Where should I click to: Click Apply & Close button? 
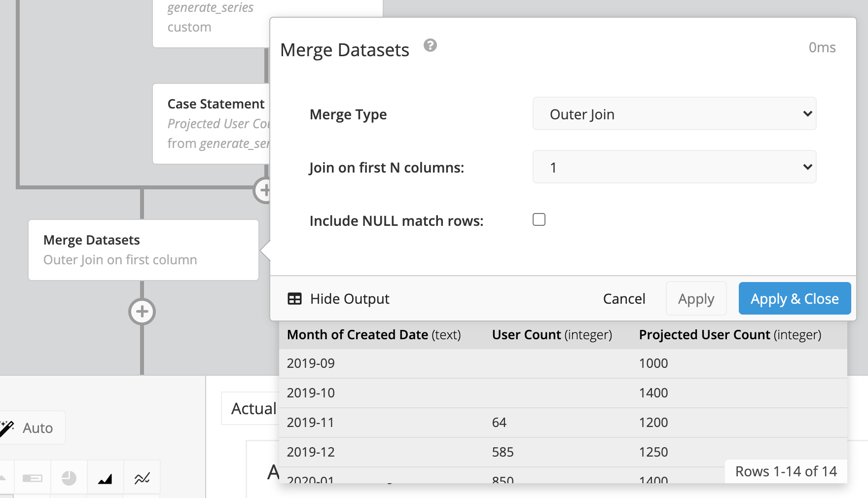point(795,298)
